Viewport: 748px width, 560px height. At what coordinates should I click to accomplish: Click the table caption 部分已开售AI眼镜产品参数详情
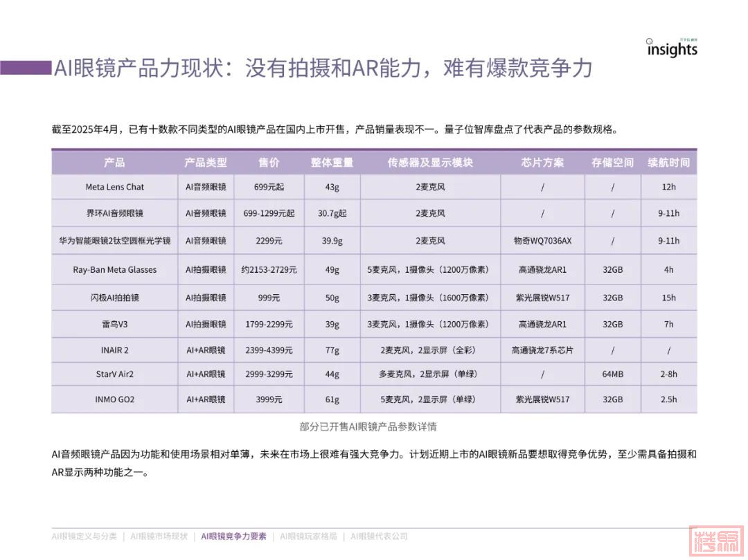pos(368,426)
